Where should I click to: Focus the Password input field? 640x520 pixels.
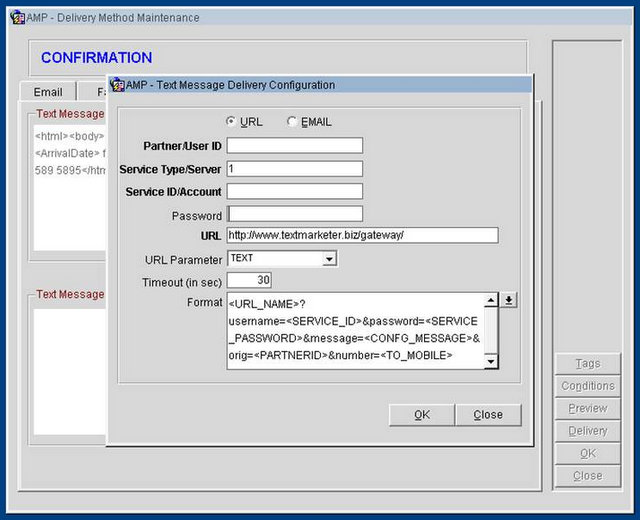294,214
